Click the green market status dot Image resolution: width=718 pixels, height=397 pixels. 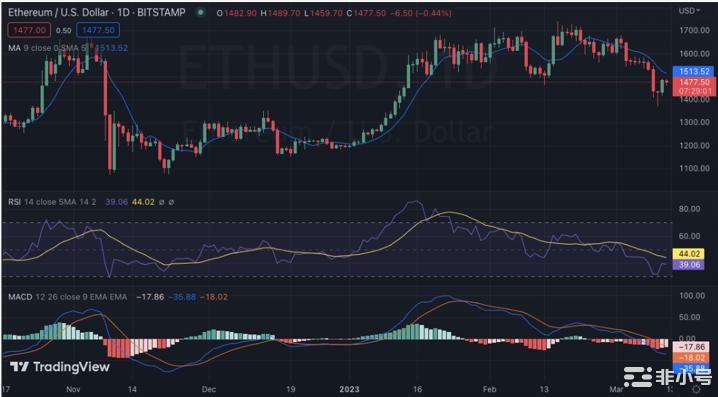[x=200, y=13]
